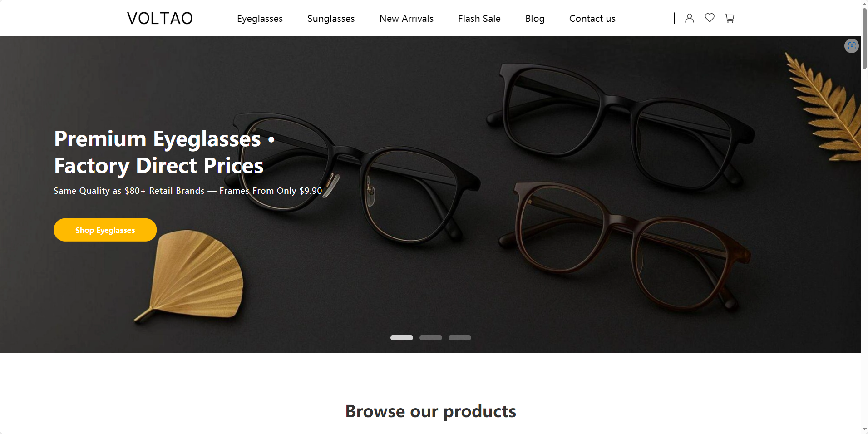
Task: Click the page vertical scrollbar thumb
Action: pyautogui.click(x=864, y=38)
